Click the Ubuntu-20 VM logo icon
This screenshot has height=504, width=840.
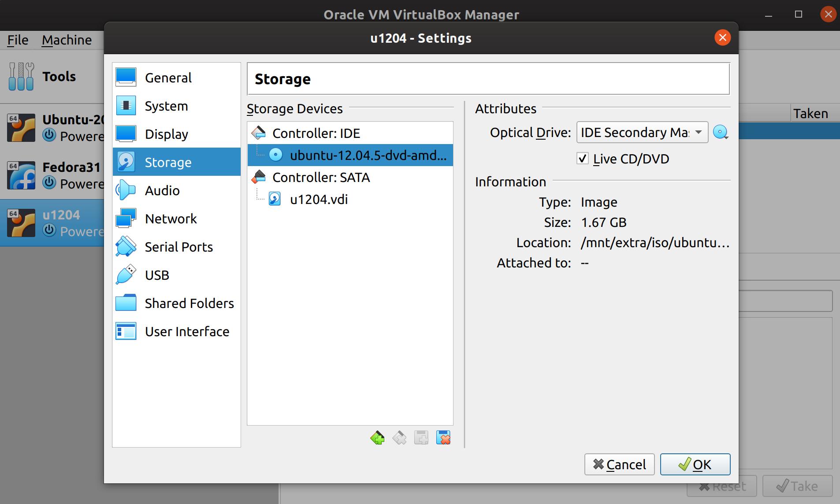click(x=21, y=128)
